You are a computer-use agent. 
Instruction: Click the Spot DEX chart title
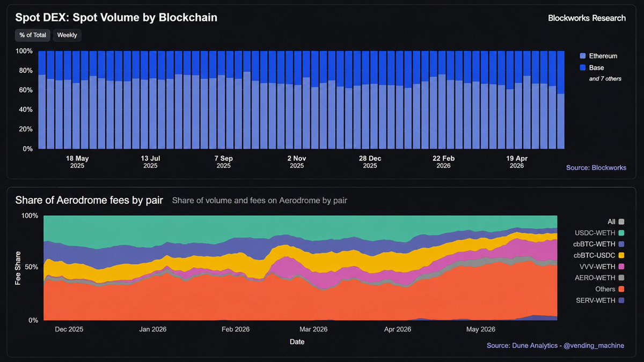pyautogui.click(x=116, y=17)
